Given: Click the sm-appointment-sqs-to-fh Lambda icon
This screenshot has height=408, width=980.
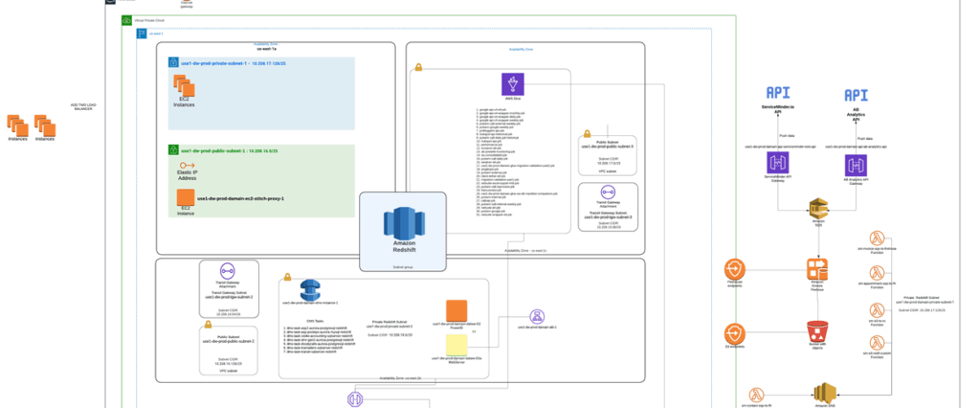Looking at the screenshot, I should tap(877, 273).
